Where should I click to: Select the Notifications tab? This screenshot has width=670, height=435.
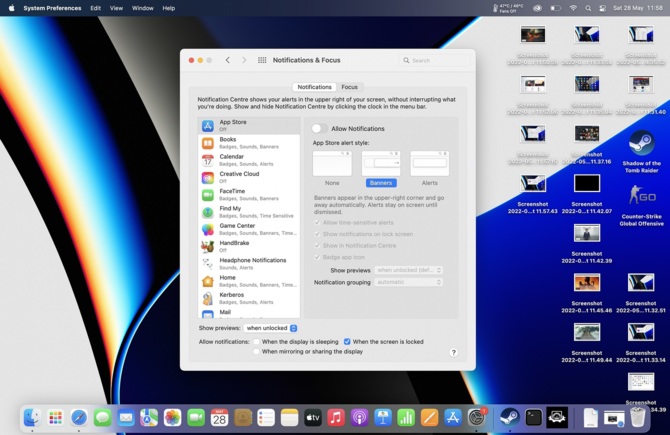(314, 87)
